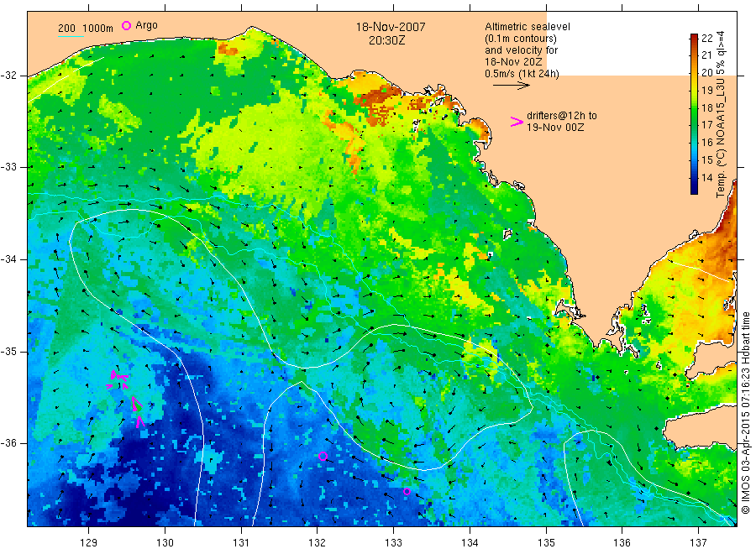756x554 pixels.
Task: Click the colorbar value 20
Action: click(x=706, y=73)
